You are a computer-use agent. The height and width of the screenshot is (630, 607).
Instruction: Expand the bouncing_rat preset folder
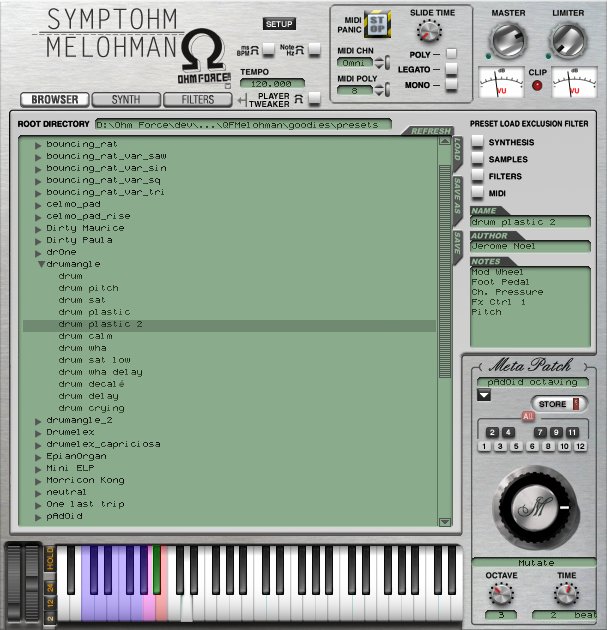pos(38,145)
